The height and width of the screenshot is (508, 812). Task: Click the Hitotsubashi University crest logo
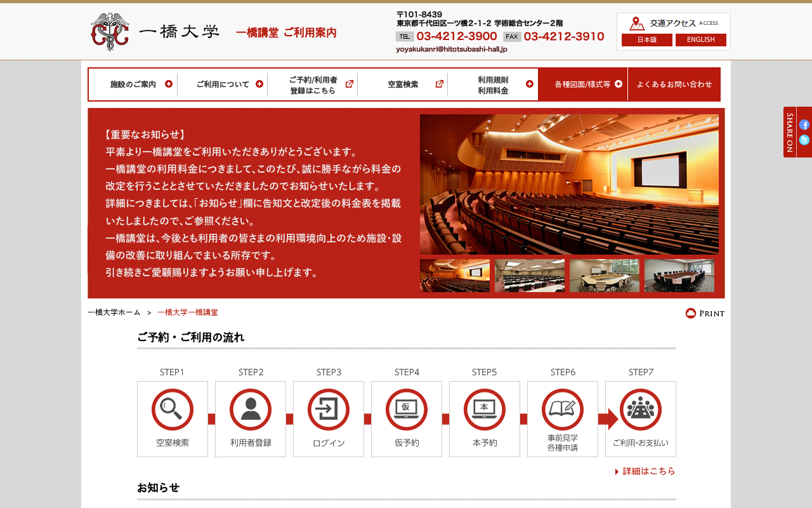point(110,31)
